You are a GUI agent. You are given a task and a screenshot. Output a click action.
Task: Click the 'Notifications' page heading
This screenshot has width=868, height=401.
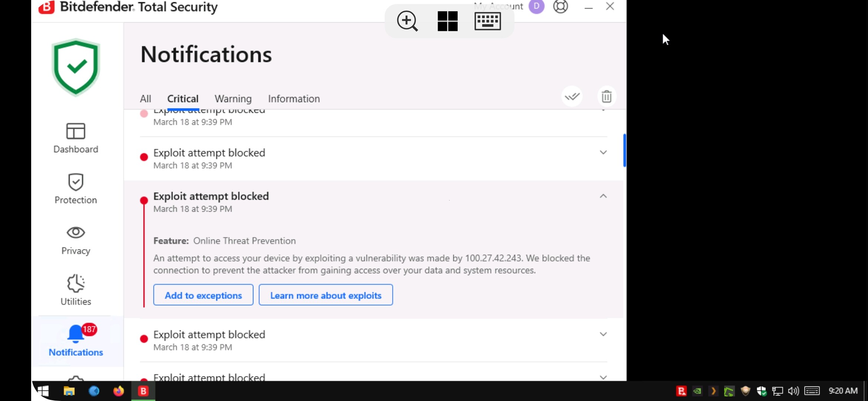(206, 55)
